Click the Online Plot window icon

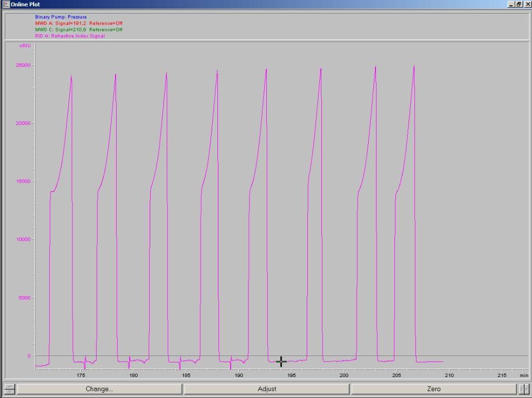(x=6, y=4)
